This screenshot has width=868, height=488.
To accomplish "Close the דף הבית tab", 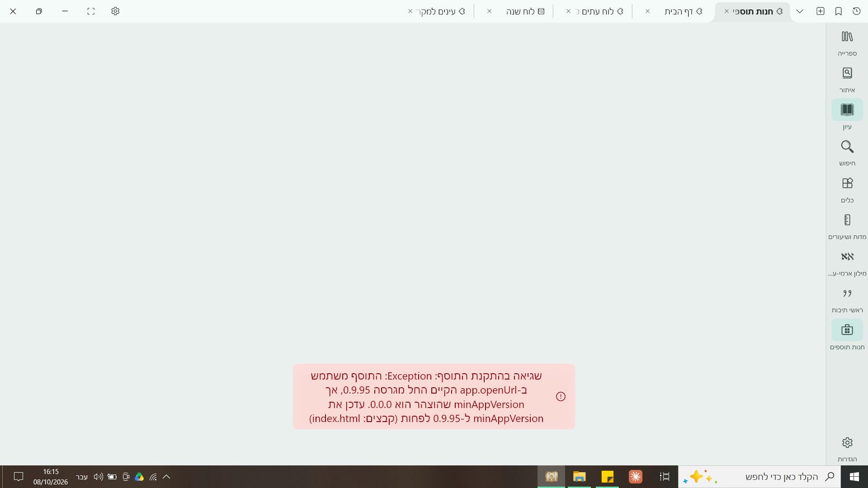I will (x=647, y=11).
